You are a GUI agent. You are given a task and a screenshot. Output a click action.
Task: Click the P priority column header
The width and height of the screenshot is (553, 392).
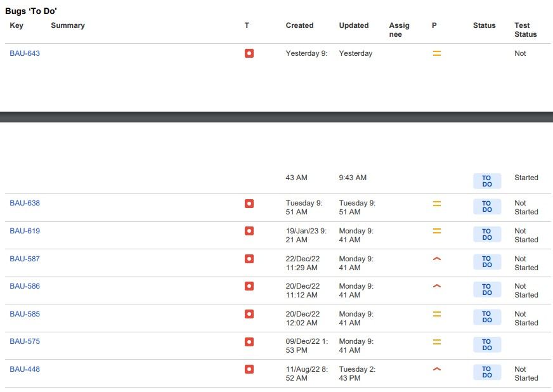tap(434, 25)
